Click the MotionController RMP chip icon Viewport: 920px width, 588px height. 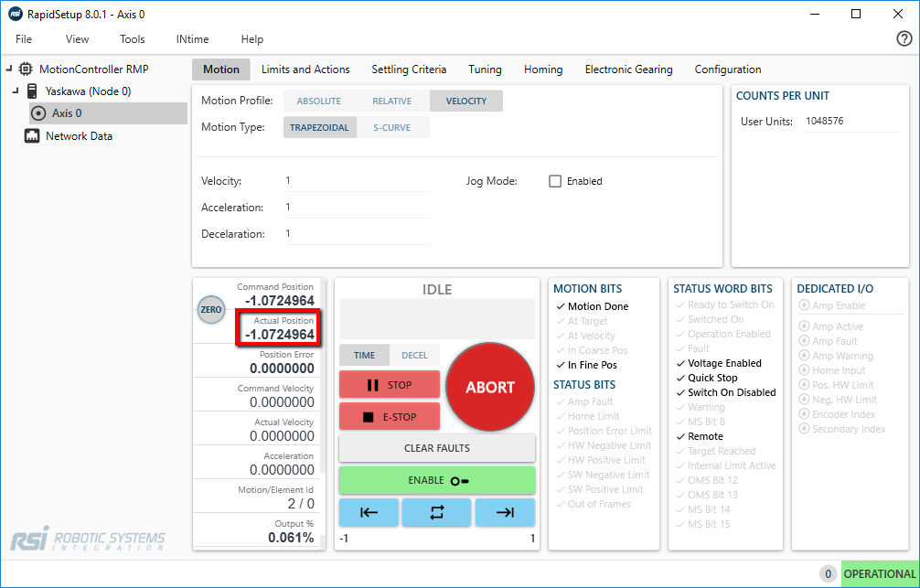tap(26, 69)
